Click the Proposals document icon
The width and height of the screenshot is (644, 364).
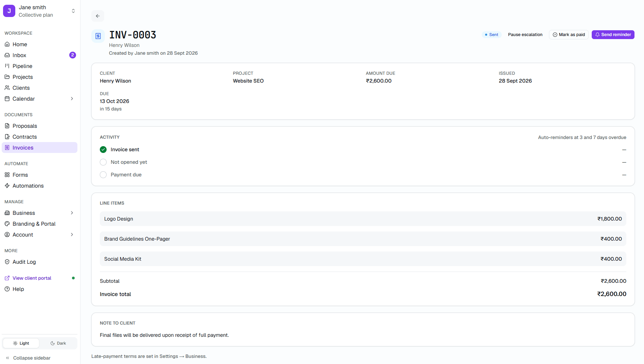coord(7,126)
